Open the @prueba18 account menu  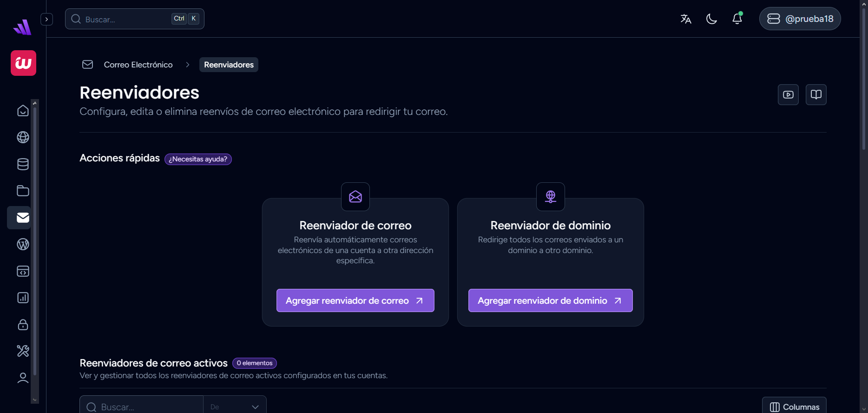tap(800, 19)
